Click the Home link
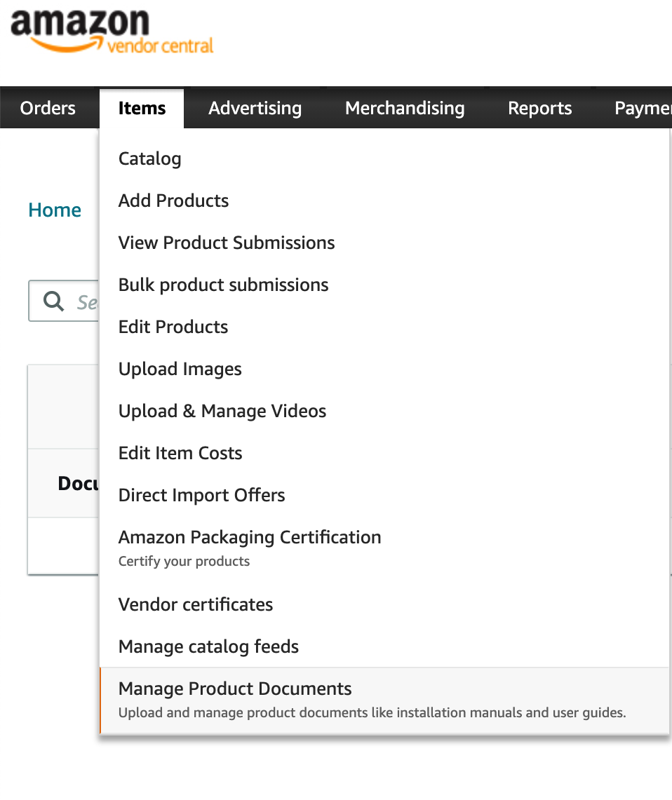The height and width of the screenshot is (800, 672). pos(54,210)
